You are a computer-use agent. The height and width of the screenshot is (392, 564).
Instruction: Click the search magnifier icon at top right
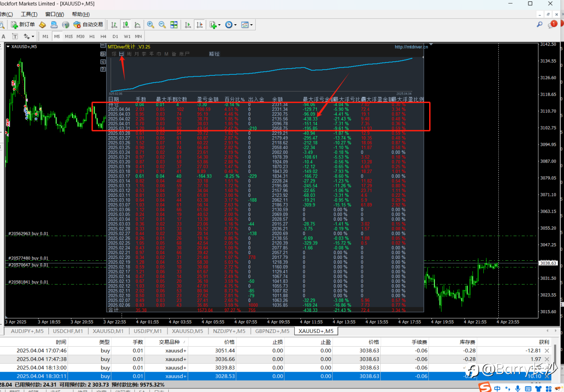(539, 25)
